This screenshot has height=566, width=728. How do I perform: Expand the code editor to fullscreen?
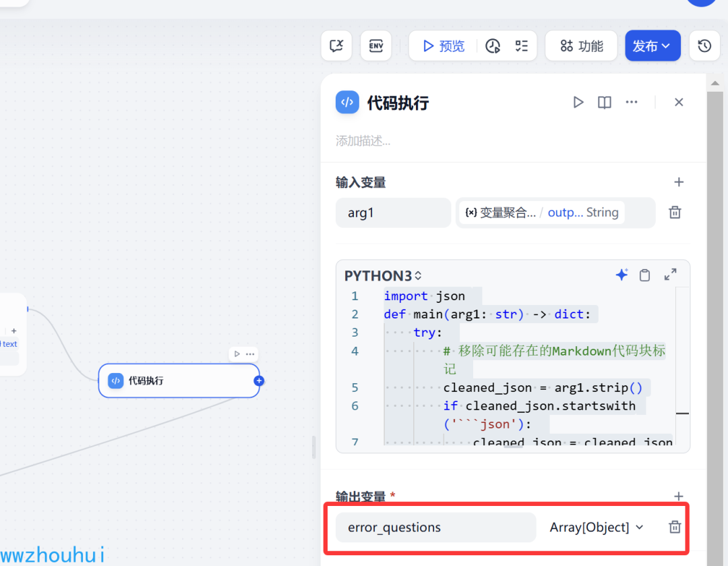[670, 275]
